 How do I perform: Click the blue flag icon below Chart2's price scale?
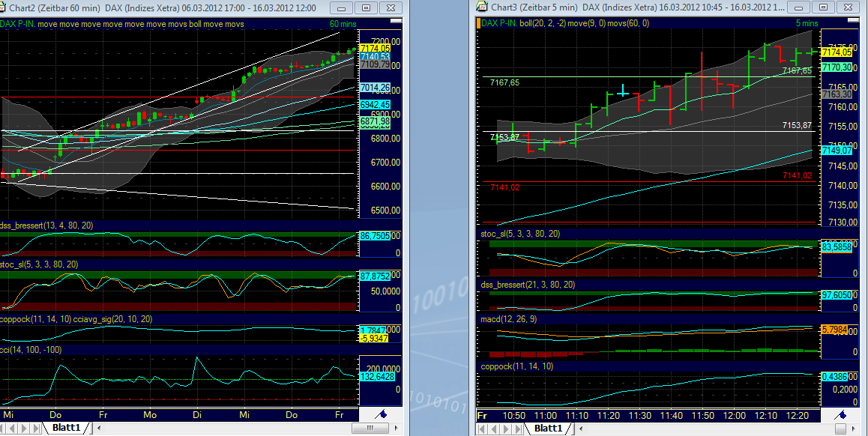[380, 414]
